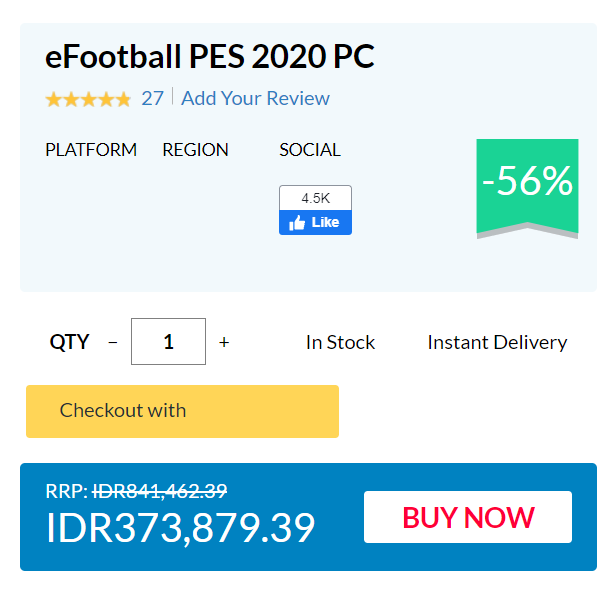Click into the QTY number field
This screenshot has height=590, width=610.
coord(168,342)
